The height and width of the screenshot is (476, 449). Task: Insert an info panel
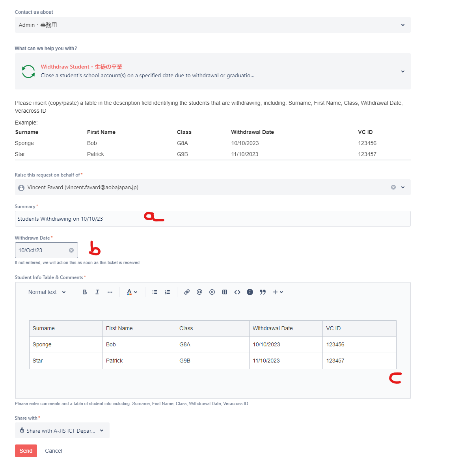point(250,292)
